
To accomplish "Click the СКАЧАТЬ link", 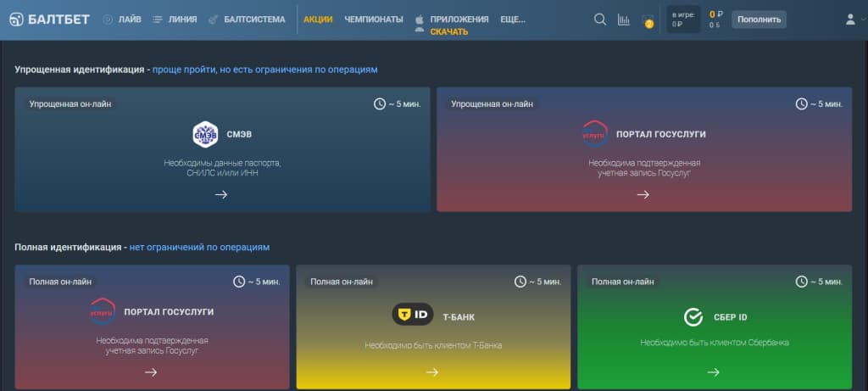I will pos(449,32).
